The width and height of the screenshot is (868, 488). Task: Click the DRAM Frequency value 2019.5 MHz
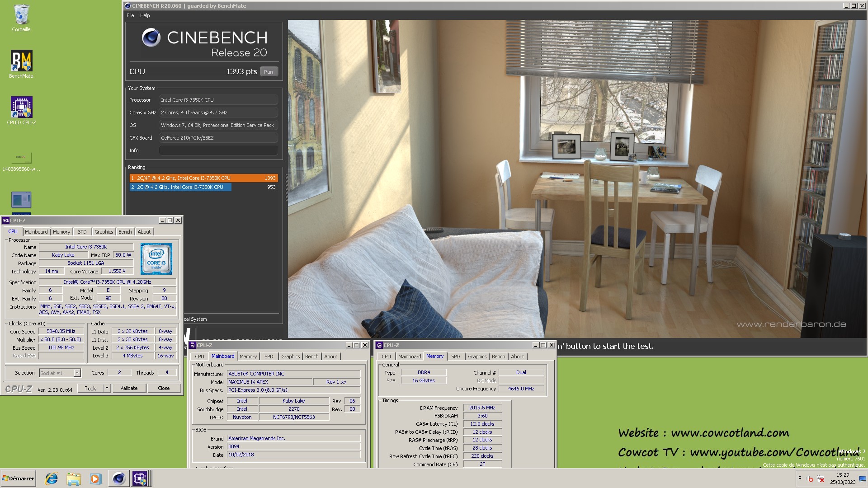pos(482,408)
